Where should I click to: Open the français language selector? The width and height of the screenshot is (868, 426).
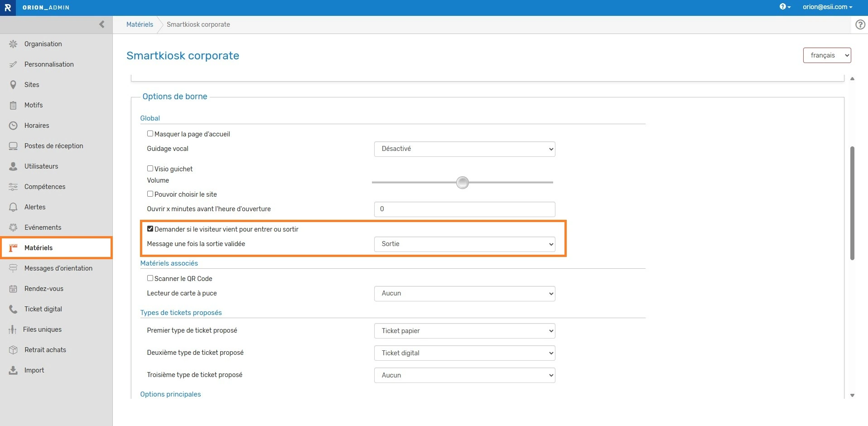(x=827, y=55)
